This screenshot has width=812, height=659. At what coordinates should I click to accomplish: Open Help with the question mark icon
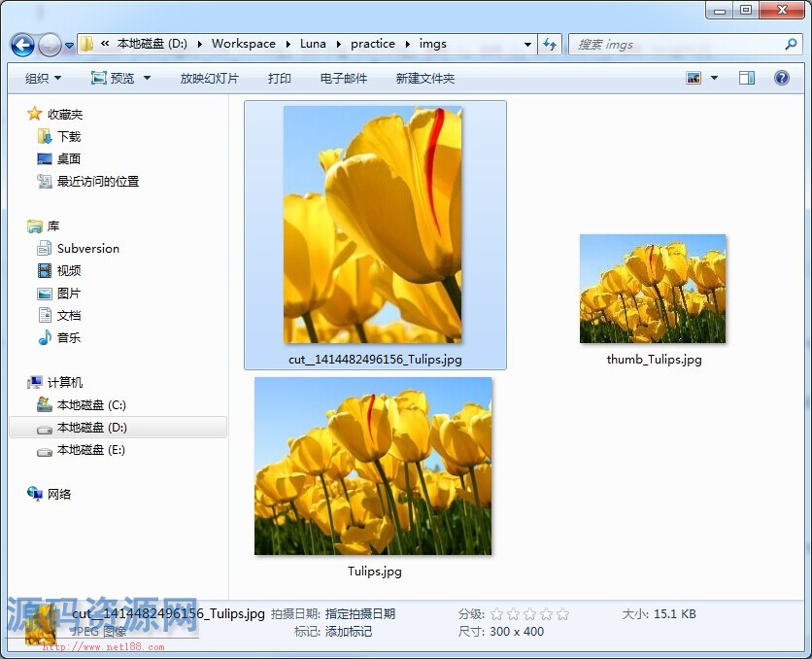pos(782,78)
